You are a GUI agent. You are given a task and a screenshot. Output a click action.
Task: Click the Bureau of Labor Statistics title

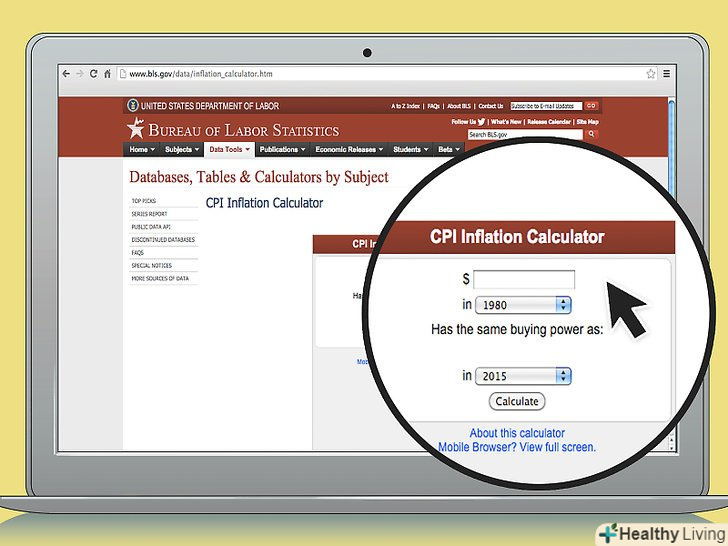tap(244, 130)
